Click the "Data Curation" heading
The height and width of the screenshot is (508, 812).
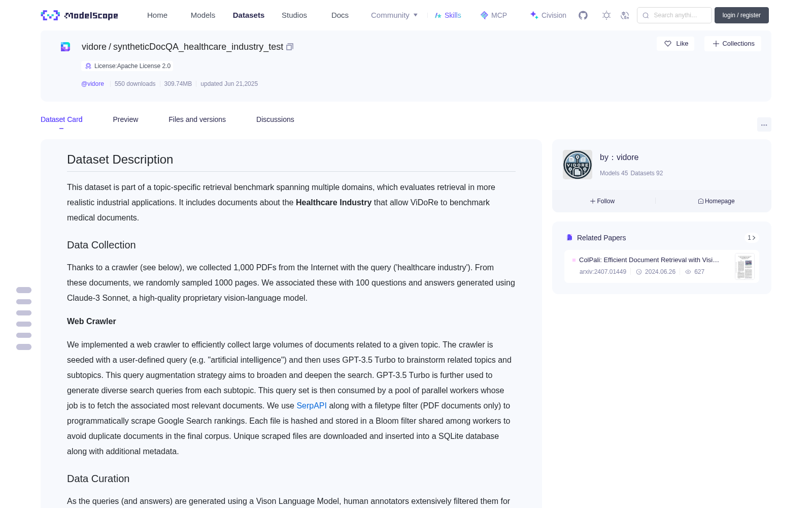coord(98,479)
